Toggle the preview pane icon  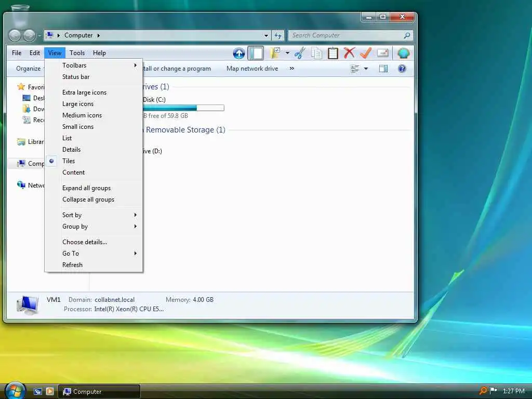383,69
